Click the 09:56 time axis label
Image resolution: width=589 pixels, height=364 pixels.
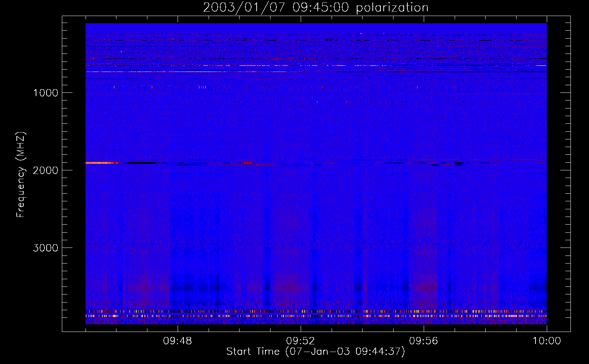423,341
